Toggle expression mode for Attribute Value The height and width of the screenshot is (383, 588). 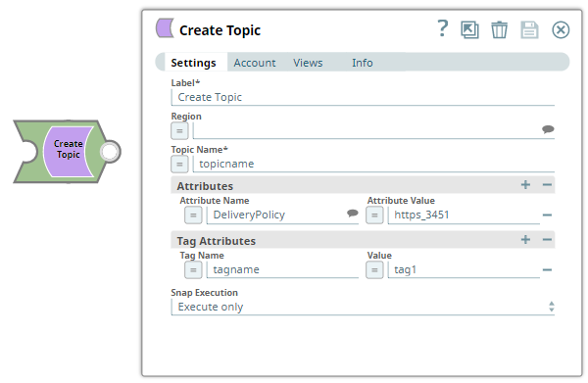click(374, 215)
